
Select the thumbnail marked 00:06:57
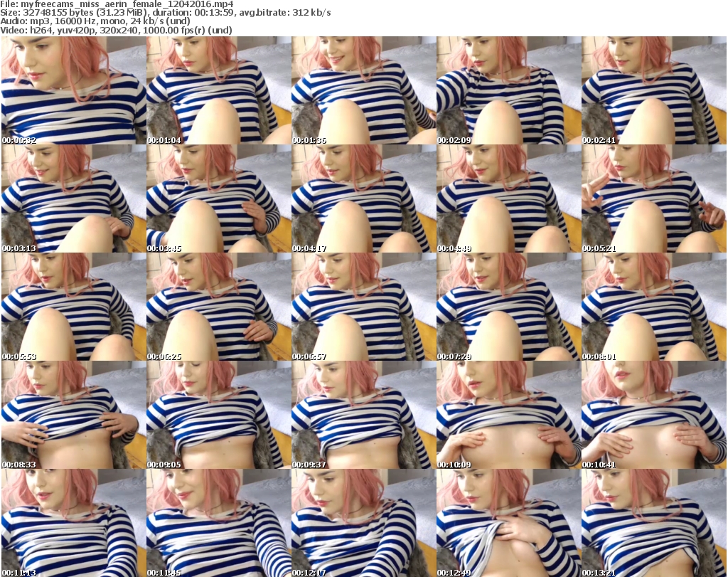pyautogui.click(x=363, y=307)
